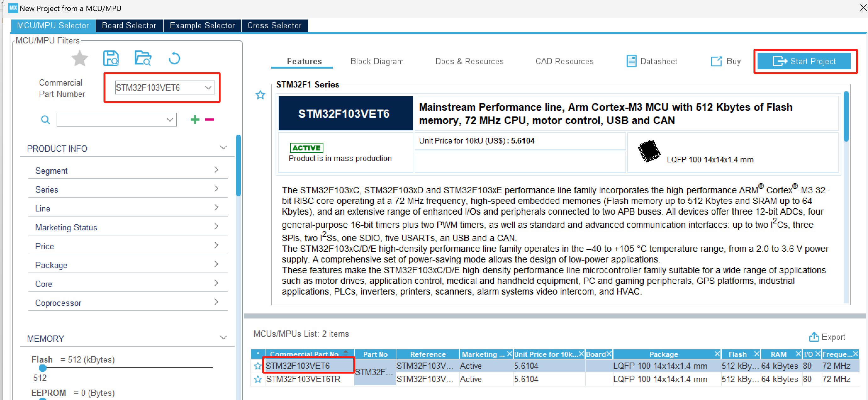Click the save search filter icon

click(111, 59)
